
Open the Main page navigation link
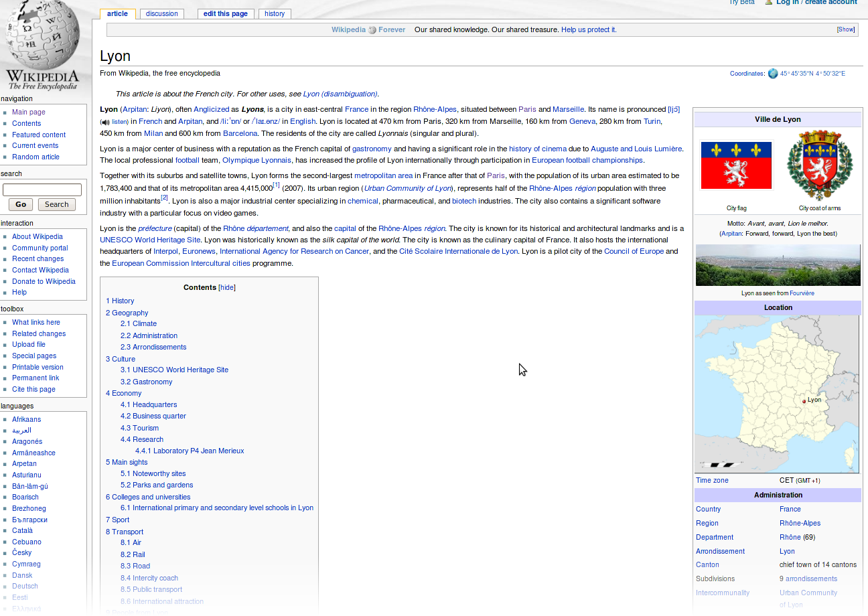29,112
